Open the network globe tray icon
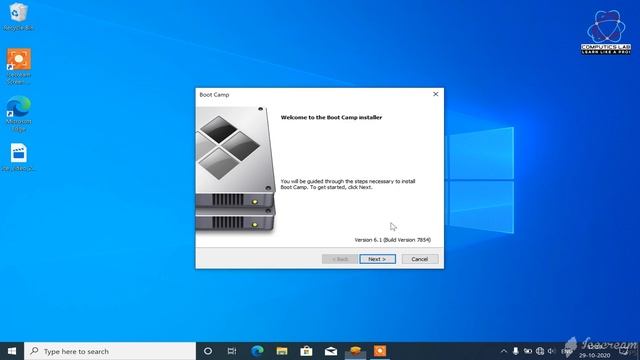The height and width of the screenshot is (360, 640). pos(540,351)
